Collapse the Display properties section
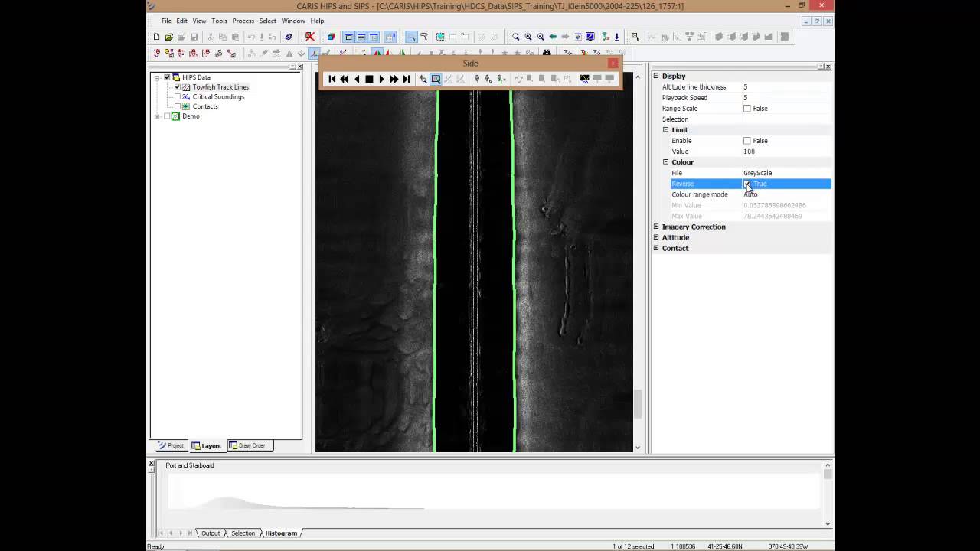Image resolution: width=980 pixels, height=551 pixels. click(656, 76)
